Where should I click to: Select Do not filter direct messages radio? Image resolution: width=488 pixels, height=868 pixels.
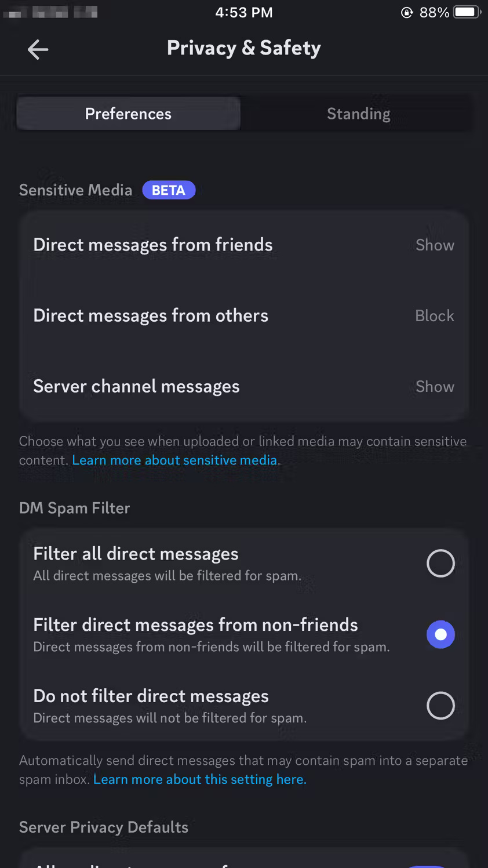click(x=440, y=705)
